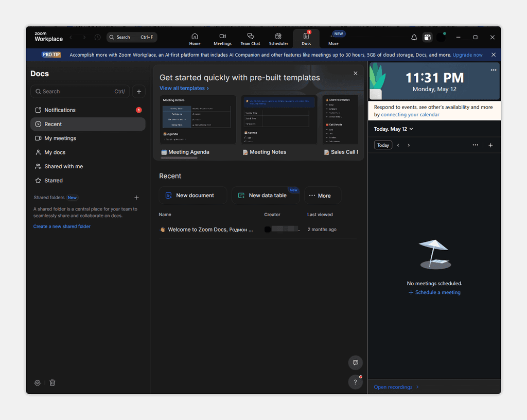Click the notifications bell icon
The height and width of the screenshot is (420, 527).
413,37
